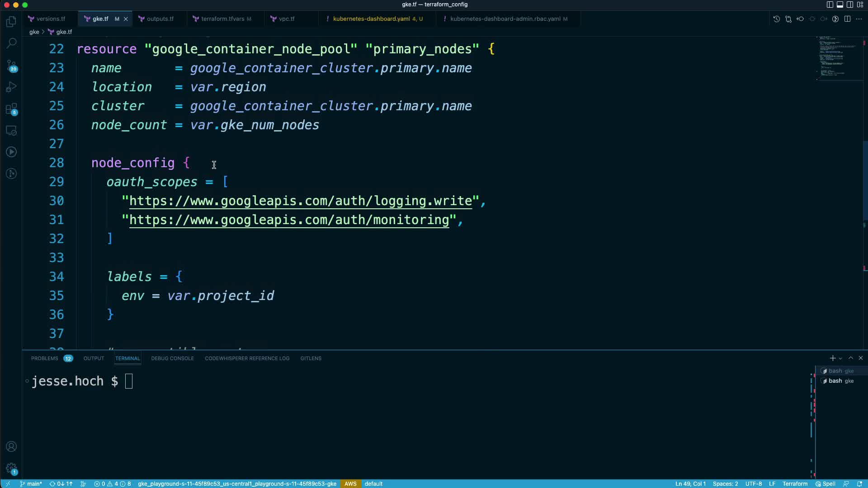
Task: Open file history clock icon in editor toolbar
Action: (776, 19)
